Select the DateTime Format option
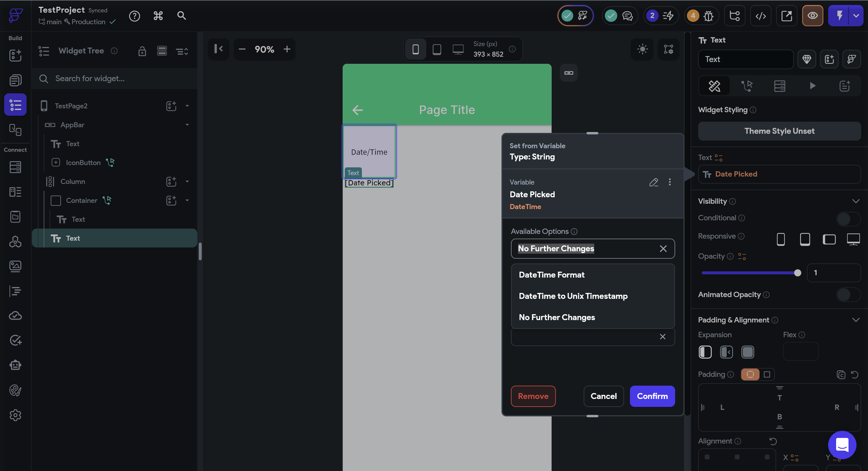The height and width of the screenshot is (471, 868). [552, 275]
